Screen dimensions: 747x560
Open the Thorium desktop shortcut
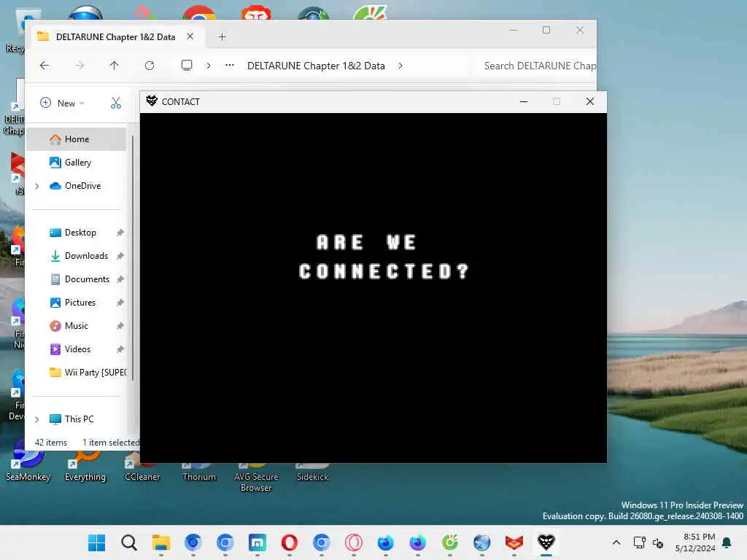coord(199,472)
